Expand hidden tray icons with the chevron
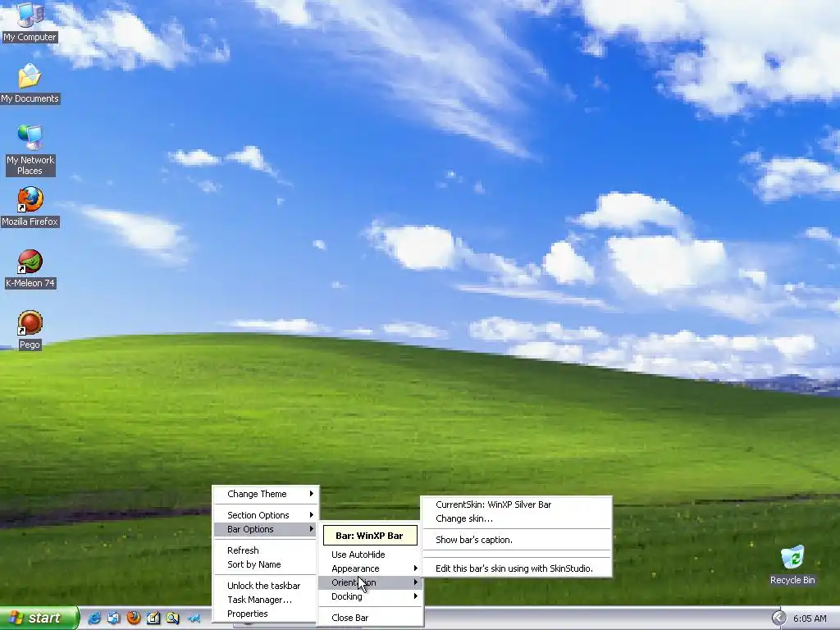840x630 pixels. [x=779, y=619]
